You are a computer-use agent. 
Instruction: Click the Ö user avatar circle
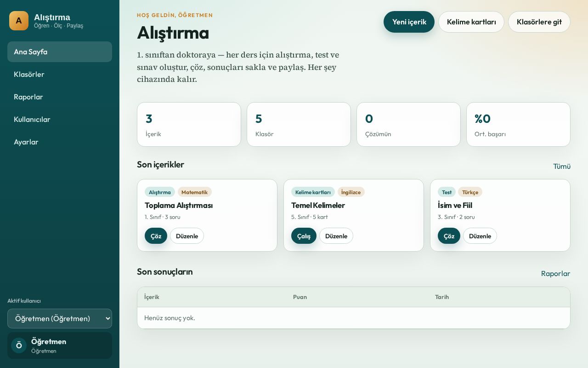point(19,345)
